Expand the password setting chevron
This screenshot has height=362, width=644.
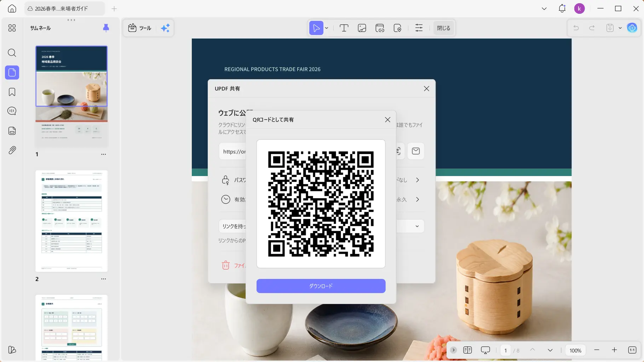[x=418, y=180]
